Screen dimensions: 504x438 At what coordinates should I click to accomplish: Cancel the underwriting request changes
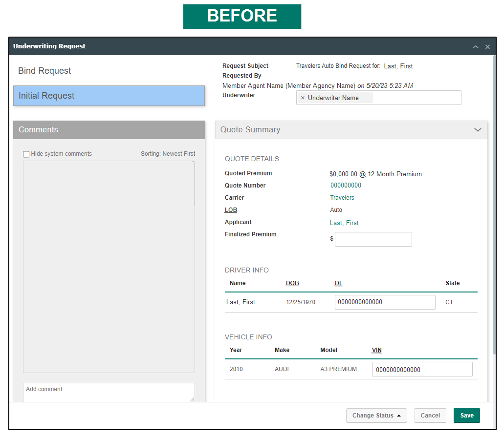tap(430, 415)
